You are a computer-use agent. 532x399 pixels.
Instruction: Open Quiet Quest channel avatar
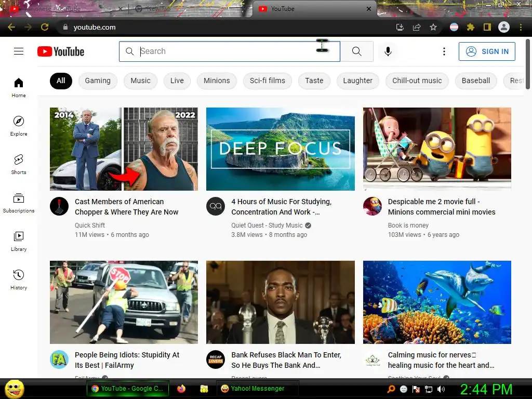tap(216, 206)
